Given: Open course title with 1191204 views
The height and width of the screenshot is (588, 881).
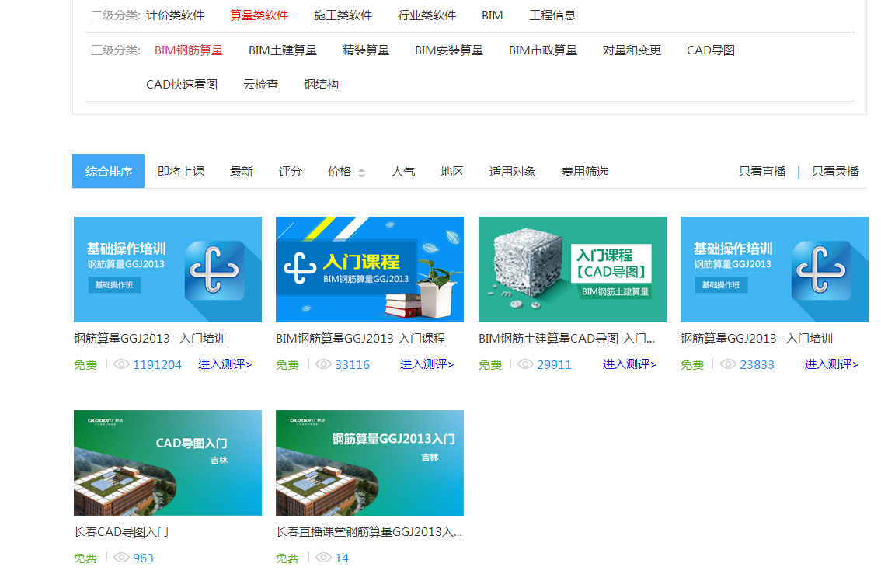Looking at the screenshot, I should [150, 339].
